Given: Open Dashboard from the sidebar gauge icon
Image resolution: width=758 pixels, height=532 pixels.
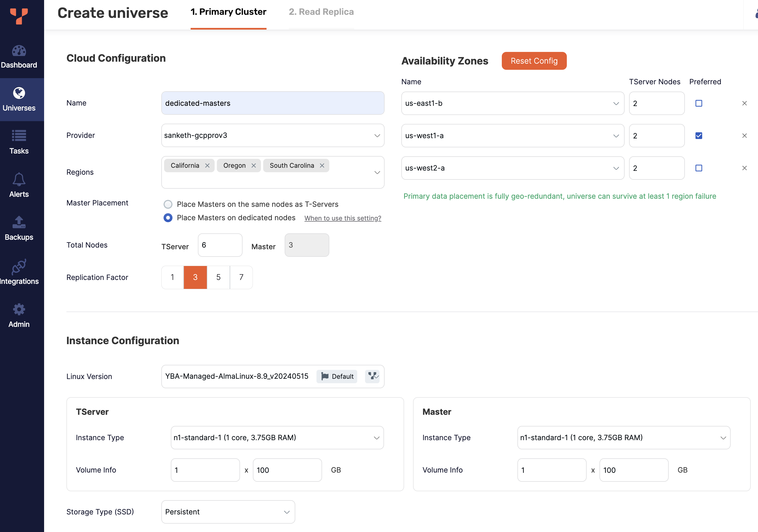Looking at the screenshot, I should pos(19,51).
